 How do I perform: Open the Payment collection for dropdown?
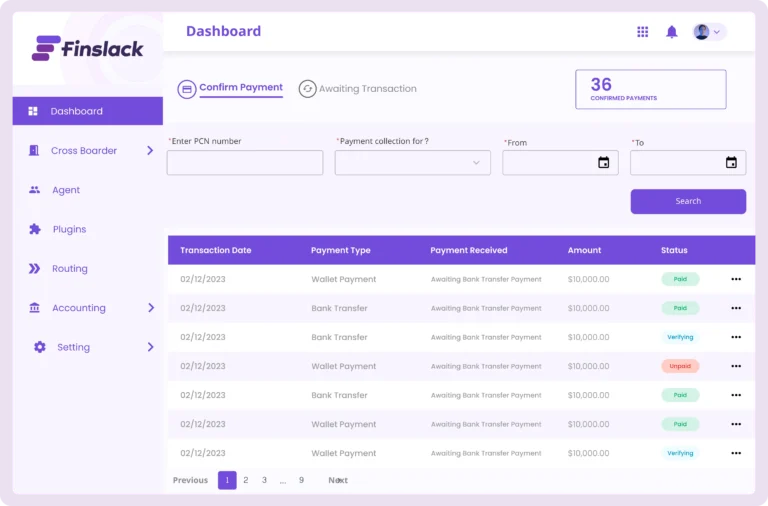(x=412, y=163)
